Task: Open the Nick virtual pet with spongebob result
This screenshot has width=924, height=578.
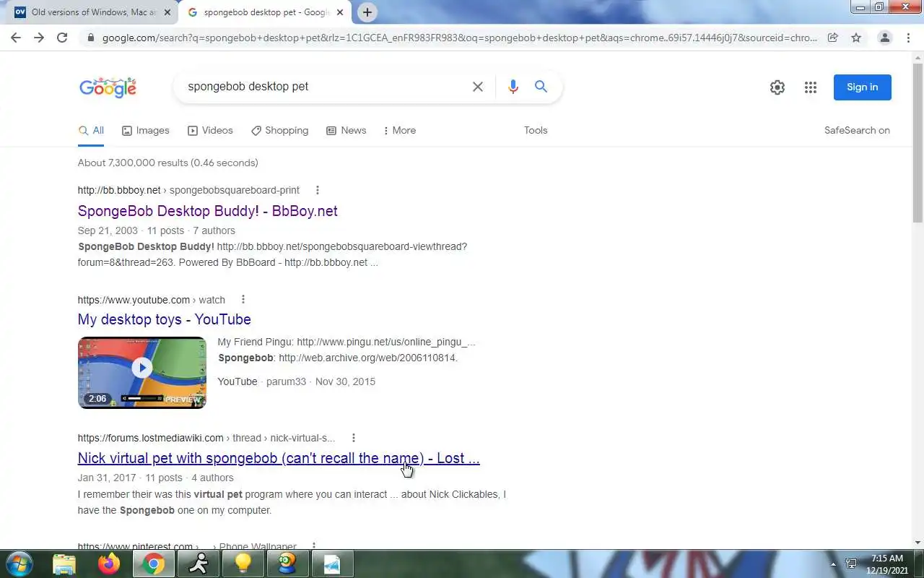Action: coord(279,458)
